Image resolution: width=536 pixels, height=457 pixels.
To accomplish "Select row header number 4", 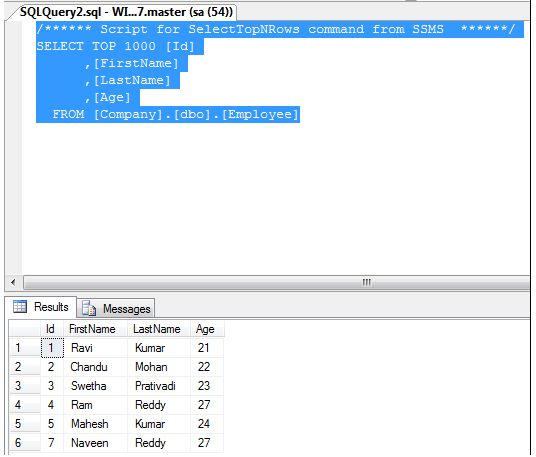I will 25,405.
